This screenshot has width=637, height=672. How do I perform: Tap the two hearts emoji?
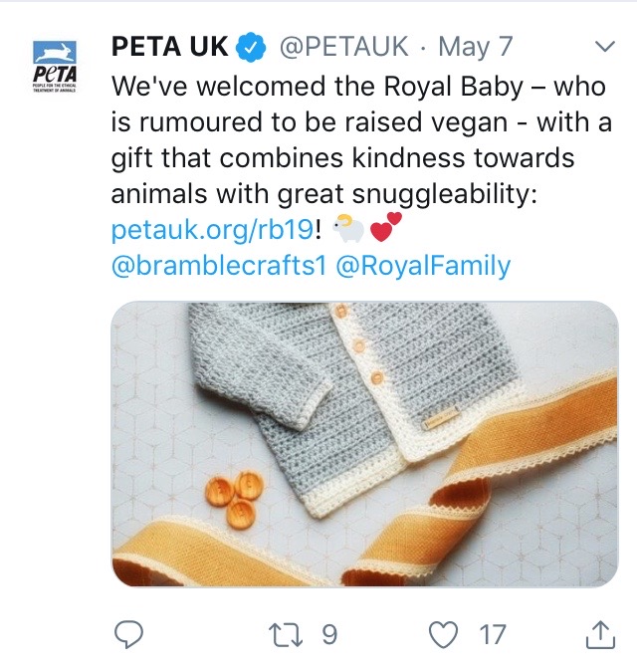(x=386, y=227)
